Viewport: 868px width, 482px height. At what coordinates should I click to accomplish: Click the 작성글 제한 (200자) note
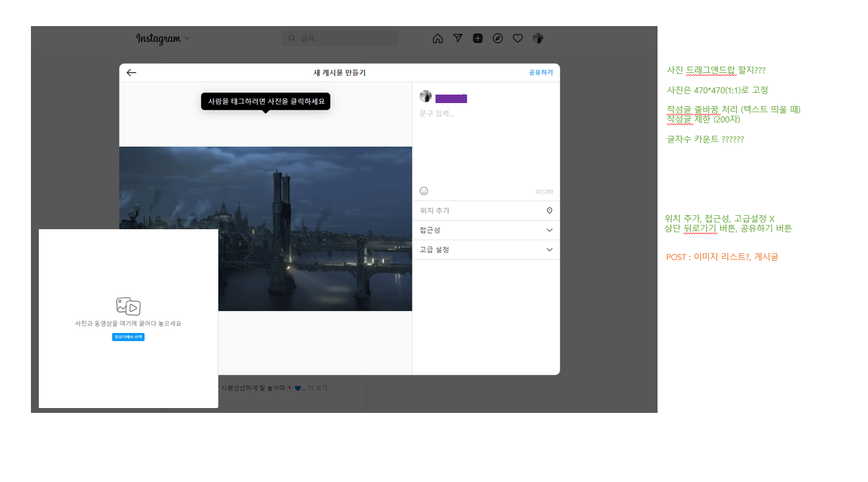pos(703,119)
